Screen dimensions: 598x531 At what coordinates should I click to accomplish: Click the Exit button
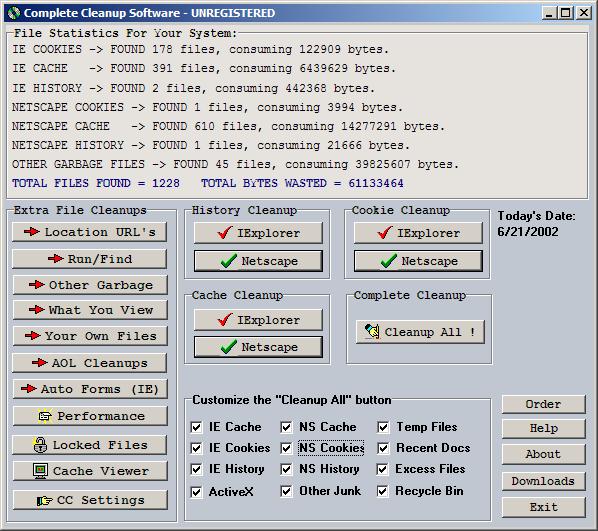[x=543, y=507]
